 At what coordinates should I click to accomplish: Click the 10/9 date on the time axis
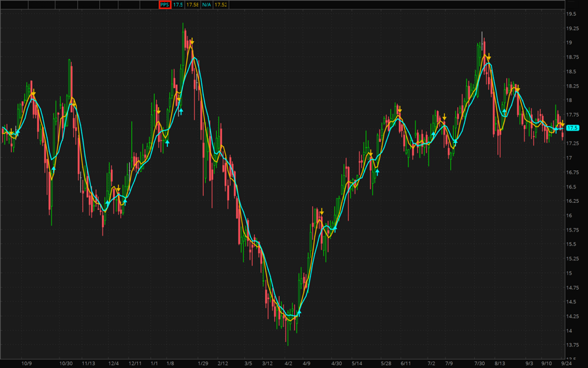click(x=27, y=363)
